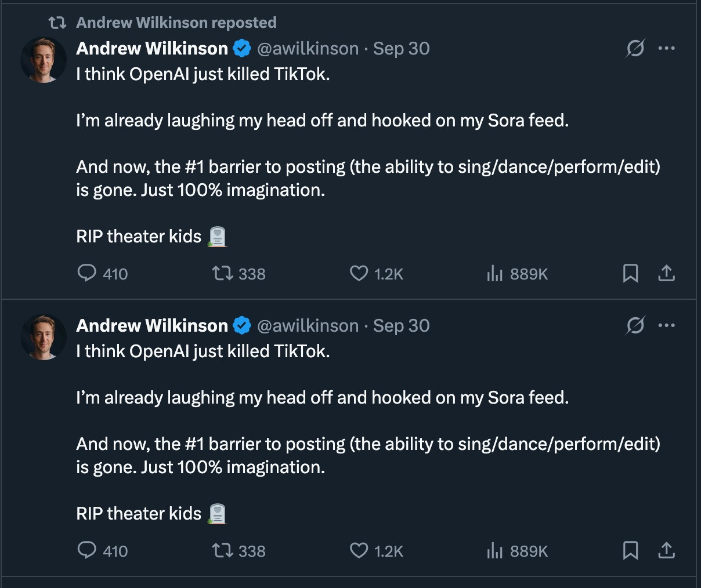Repost the second tweet with 338 reposts

(221, 550)
